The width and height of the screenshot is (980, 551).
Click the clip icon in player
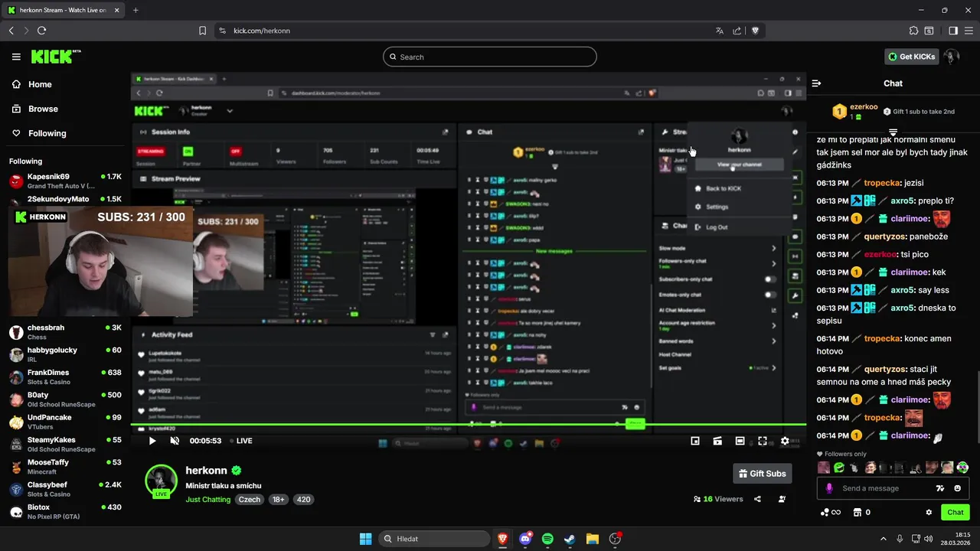click(717, 441)
